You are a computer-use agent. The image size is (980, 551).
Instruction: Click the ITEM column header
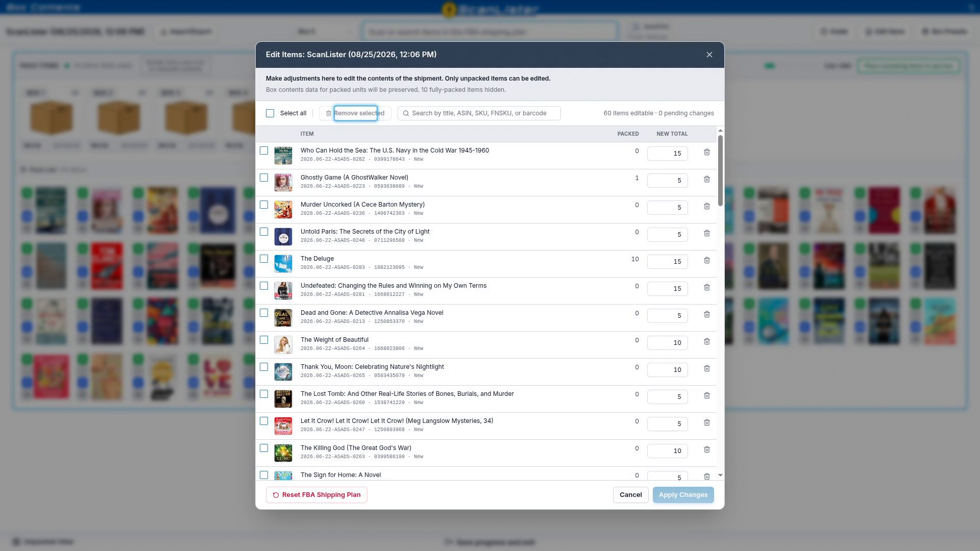coord(307,134)
